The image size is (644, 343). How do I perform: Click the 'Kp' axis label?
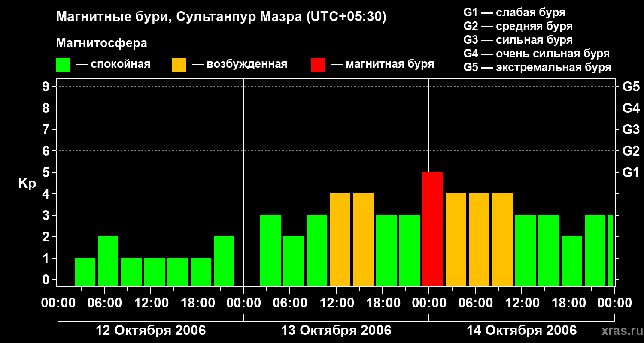27,184
